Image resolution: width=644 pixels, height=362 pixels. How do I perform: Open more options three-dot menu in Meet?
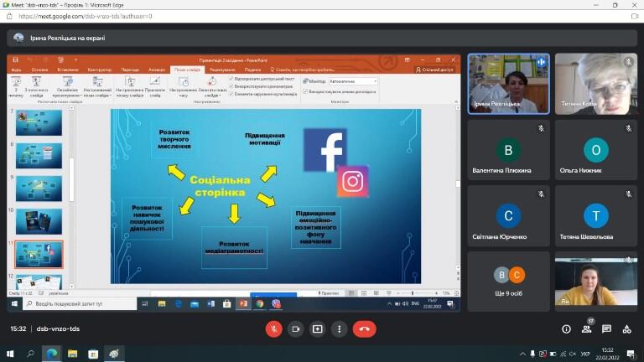click(340, 329)
